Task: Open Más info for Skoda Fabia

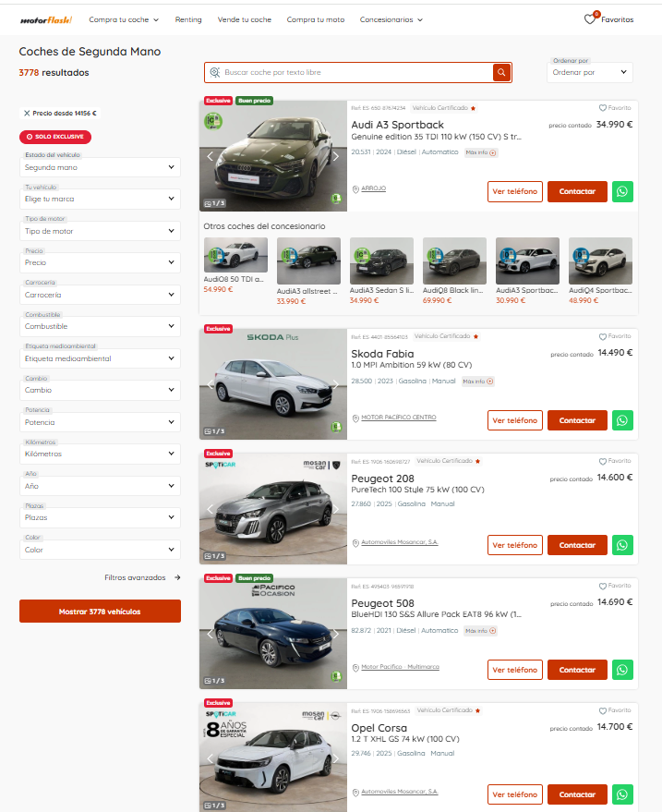Action: 478,382
